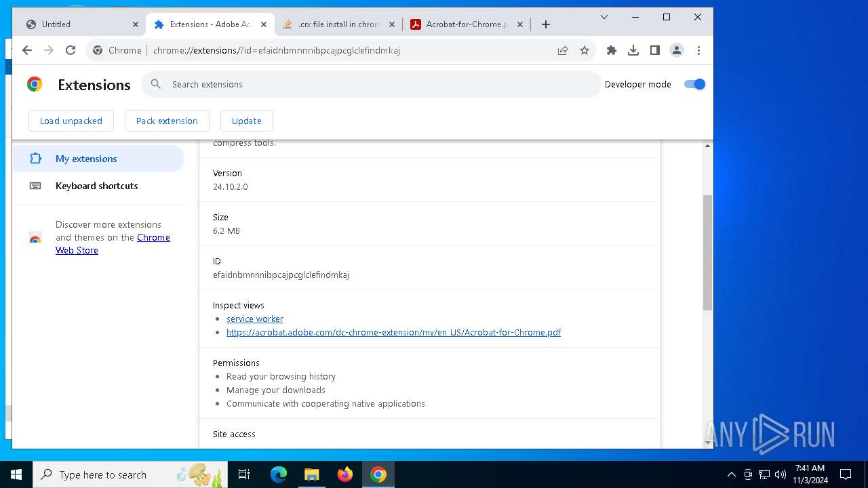Click the Pack extension button
Viewport: 868px width, 488px height.
point(167,121)
